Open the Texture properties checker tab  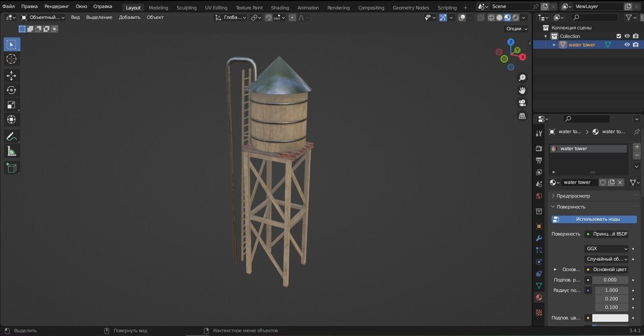[x=539, y=312]
